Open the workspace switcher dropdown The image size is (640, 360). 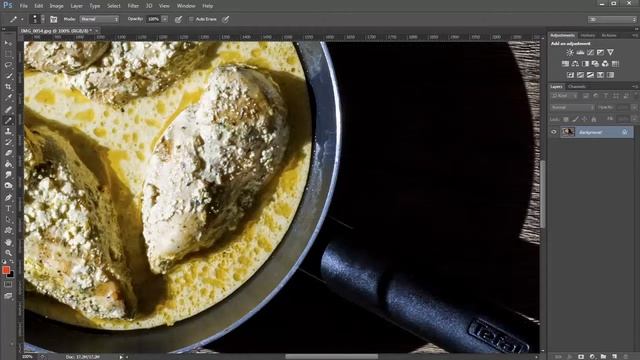(x=612, y=19)
